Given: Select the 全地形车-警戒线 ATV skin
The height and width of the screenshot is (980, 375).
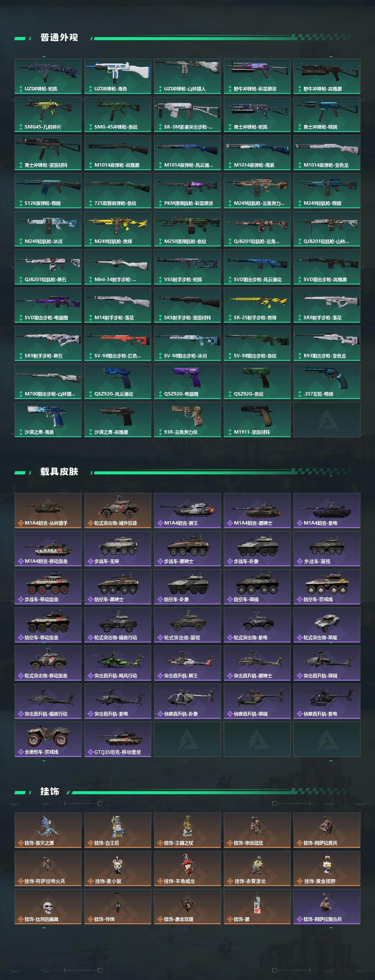Looking at the screenshot, I should [48, 739].
